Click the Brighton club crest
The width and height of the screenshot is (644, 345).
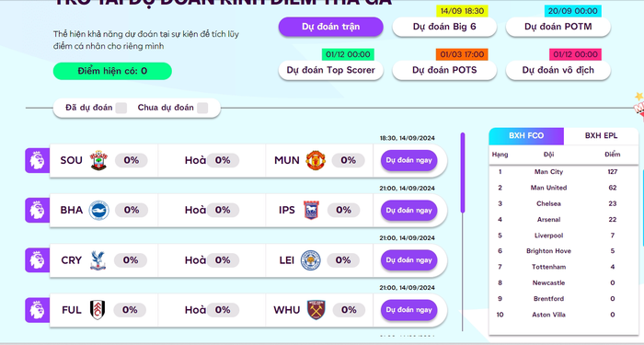pyautogui.click(x=99, y=211)
